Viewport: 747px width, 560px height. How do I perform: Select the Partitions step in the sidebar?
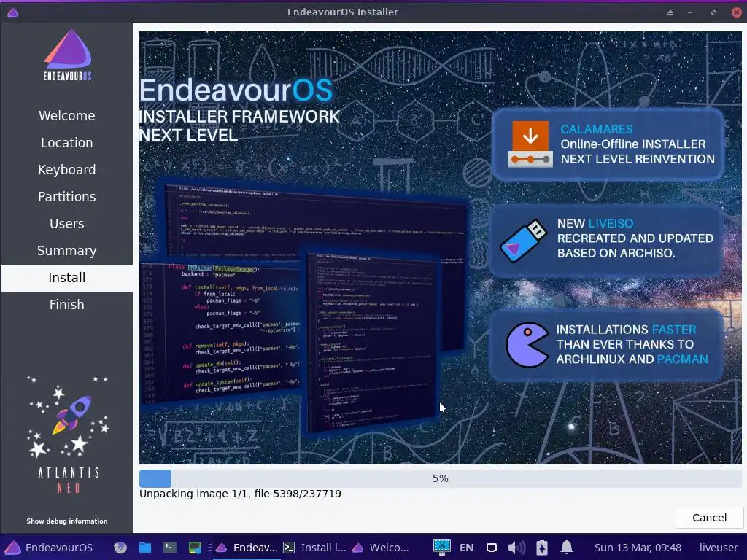click(x=66, y=197)
